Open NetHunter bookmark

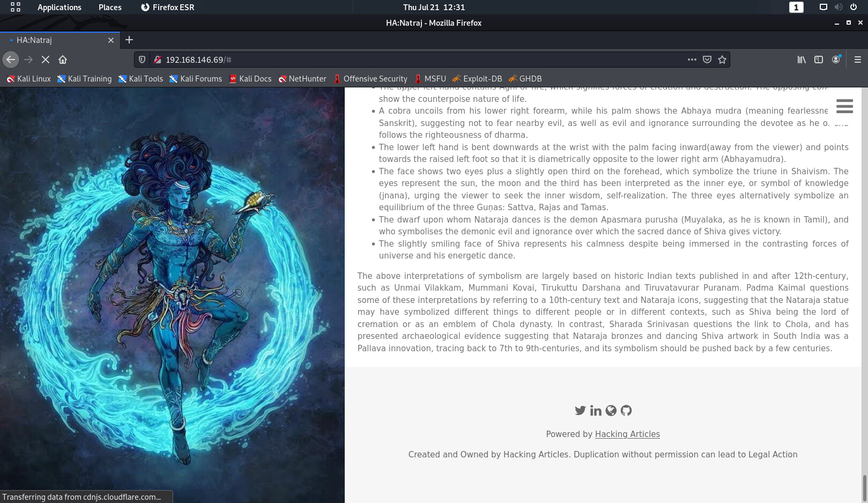[x=302, y=79]
